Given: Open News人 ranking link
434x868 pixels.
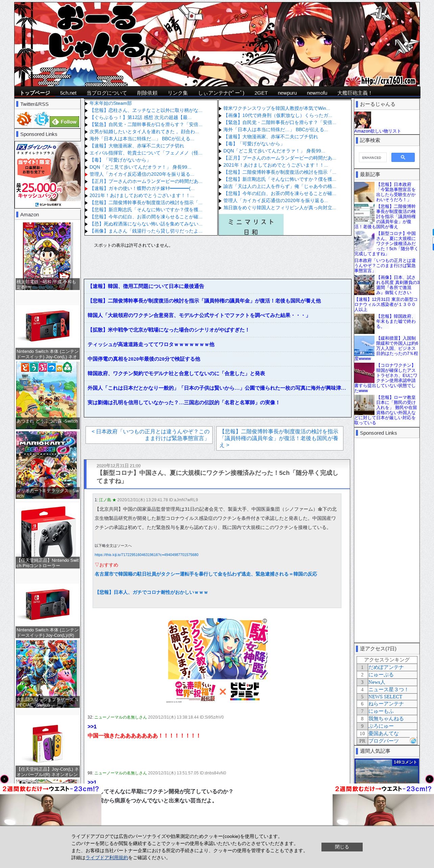Looking at the screenshot, I should coord(377,682).
